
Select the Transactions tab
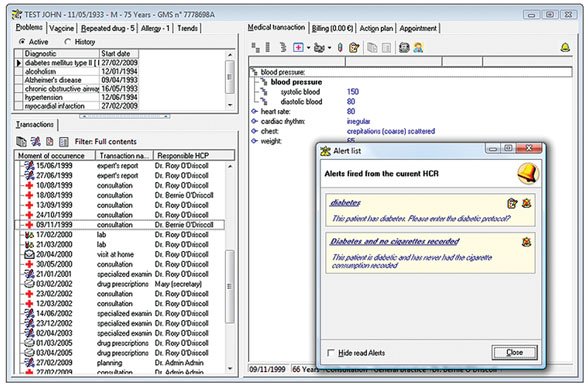35,124
